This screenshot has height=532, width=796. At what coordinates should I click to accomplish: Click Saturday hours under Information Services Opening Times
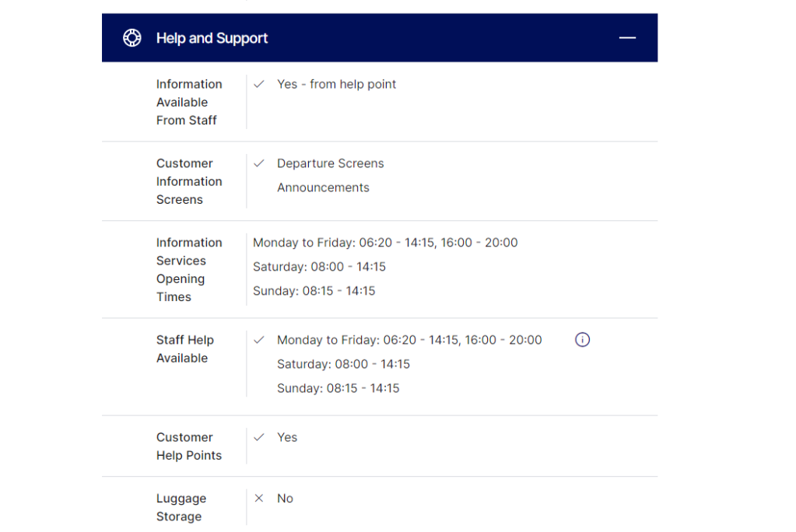tap(319, 267)
